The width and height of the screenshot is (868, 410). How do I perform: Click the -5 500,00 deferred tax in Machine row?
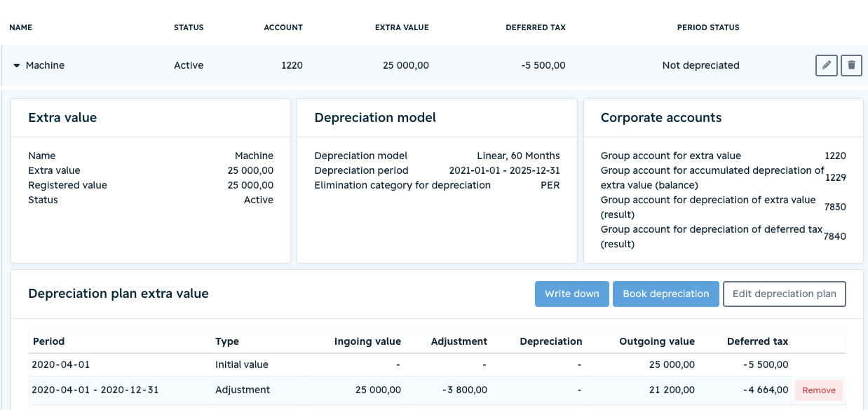click(543, 65)
